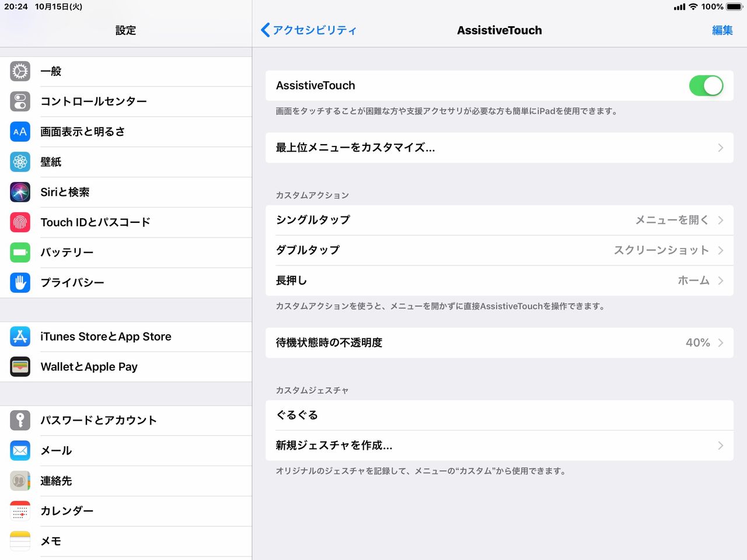
Task: Tap the Wi-Fi status icon
Action: click(x=693, y=7)
